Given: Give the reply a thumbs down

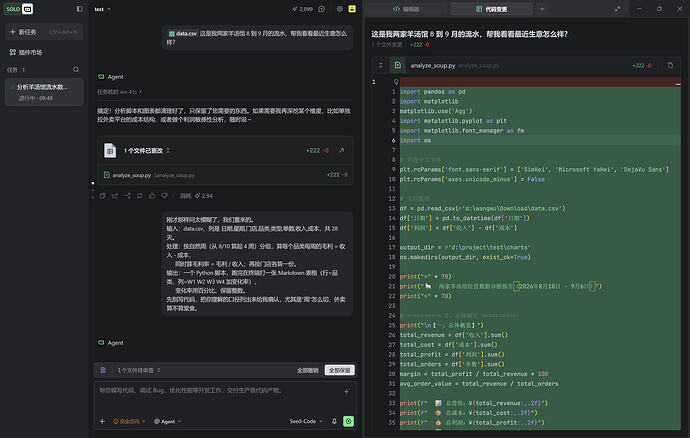Looking at the screenshot, I should point(164,196).
